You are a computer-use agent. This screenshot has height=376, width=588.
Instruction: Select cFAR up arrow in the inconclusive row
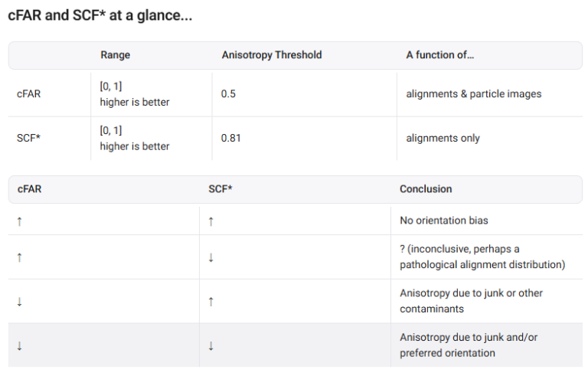(19, 257)
